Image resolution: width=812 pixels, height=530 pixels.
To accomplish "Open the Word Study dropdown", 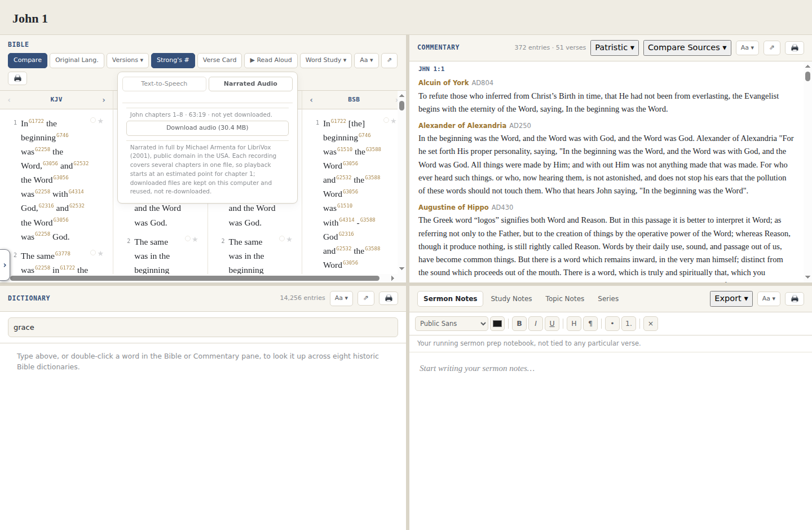I will [x=326, y=60].
